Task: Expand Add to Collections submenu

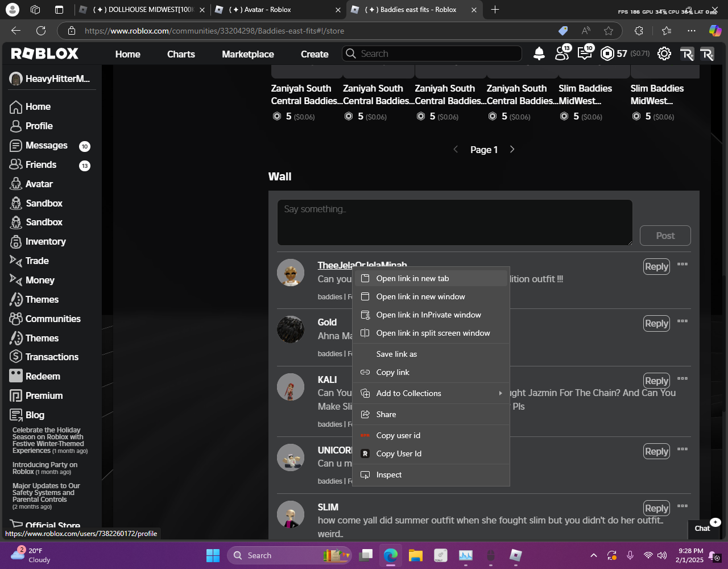Action: click(x=431, y=393)
